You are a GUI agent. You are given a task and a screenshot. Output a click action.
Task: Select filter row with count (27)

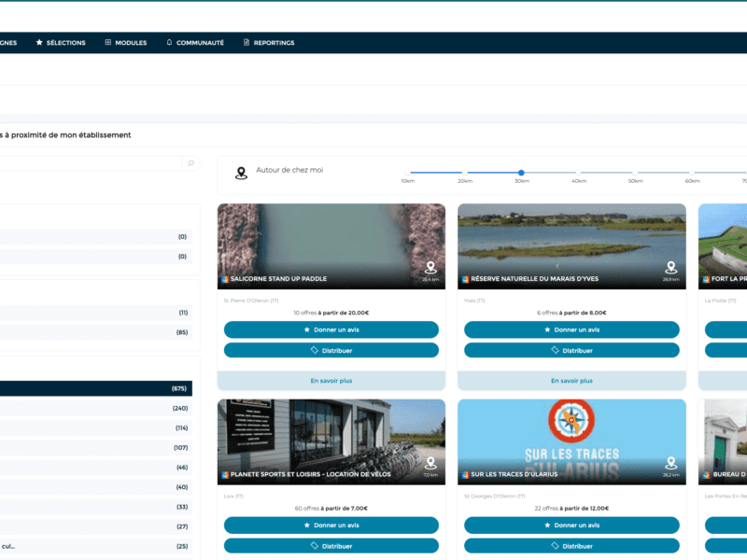(x=96, y=526)
